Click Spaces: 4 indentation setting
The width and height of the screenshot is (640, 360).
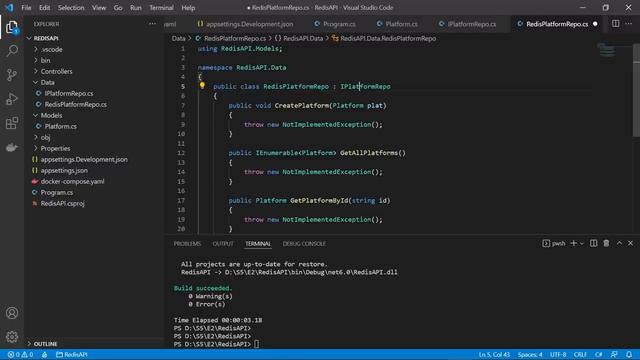(530, 355)
